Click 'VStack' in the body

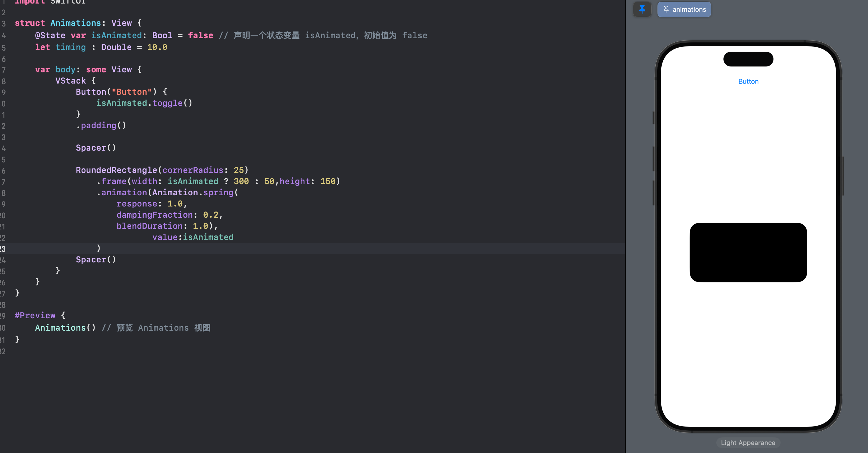tap(71, 81)
